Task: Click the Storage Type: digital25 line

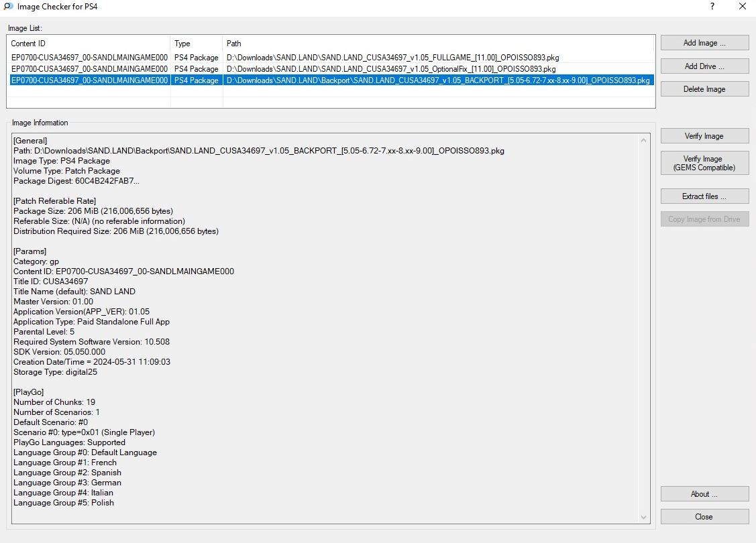Action: (56, 372)
